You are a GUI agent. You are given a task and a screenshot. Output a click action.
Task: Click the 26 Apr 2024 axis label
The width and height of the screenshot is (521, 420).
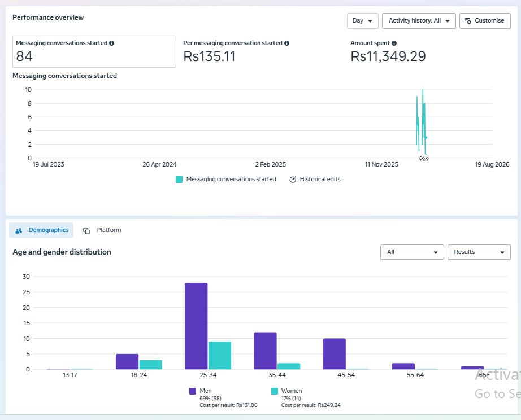(x=159, y=164)
